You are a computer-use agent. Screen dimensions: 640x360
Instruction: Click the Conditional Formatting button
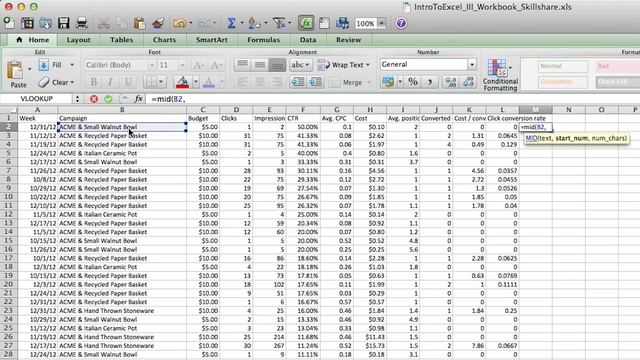click(500, 75)
